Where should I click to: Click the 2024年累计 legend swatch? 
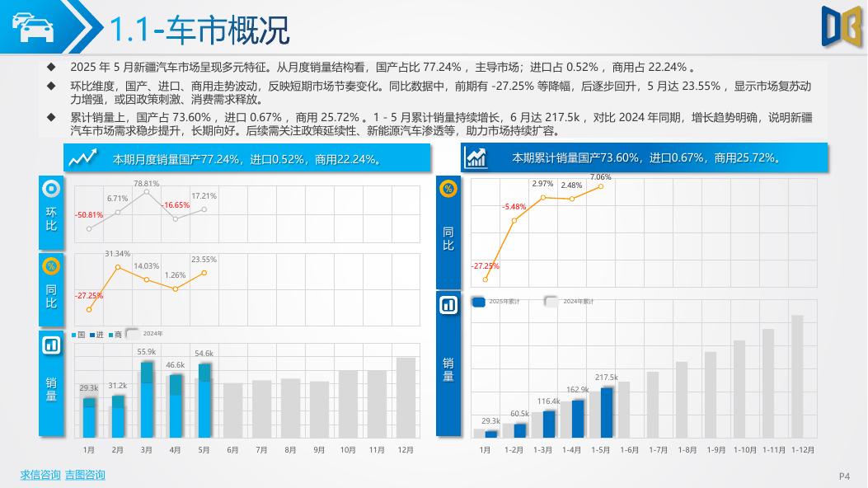(551, 301)
